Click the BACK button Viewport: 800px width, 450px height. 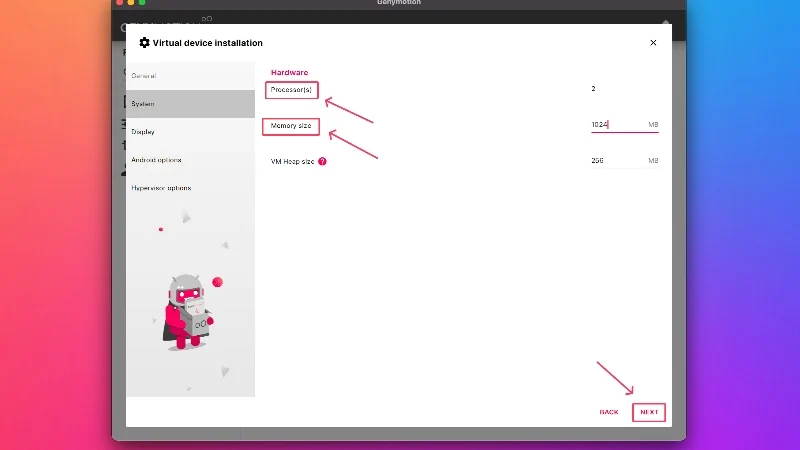click(x=609, y=412)
